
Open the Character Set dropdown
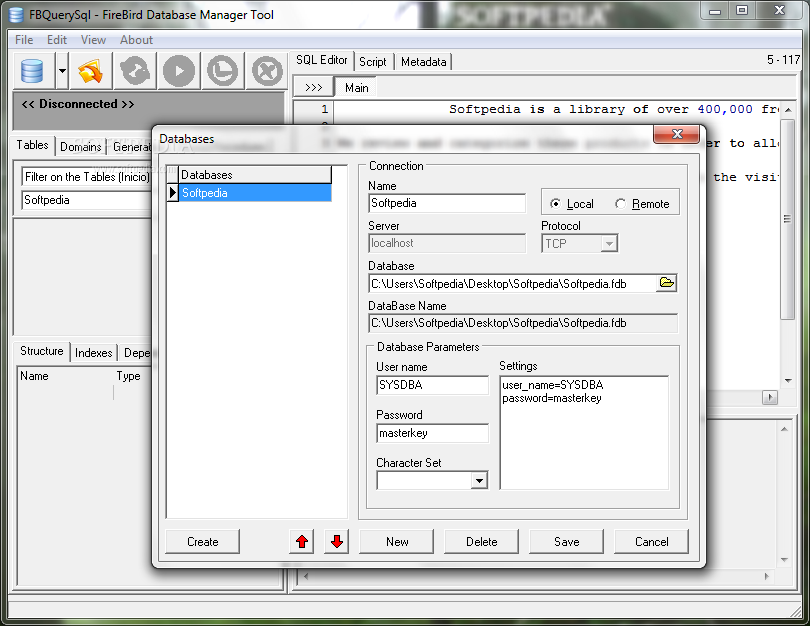pyautogui.click(x=479, y=481)
